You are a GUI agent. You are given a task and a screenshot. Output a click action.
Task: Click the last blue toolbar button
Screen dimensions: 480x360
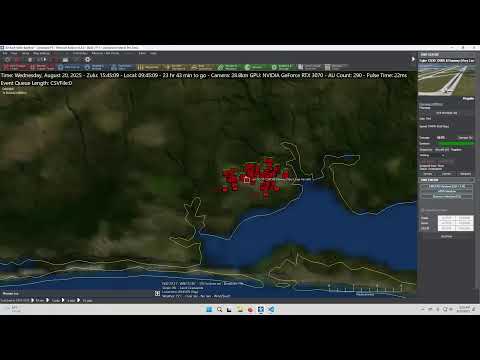[x=123, y=67]
